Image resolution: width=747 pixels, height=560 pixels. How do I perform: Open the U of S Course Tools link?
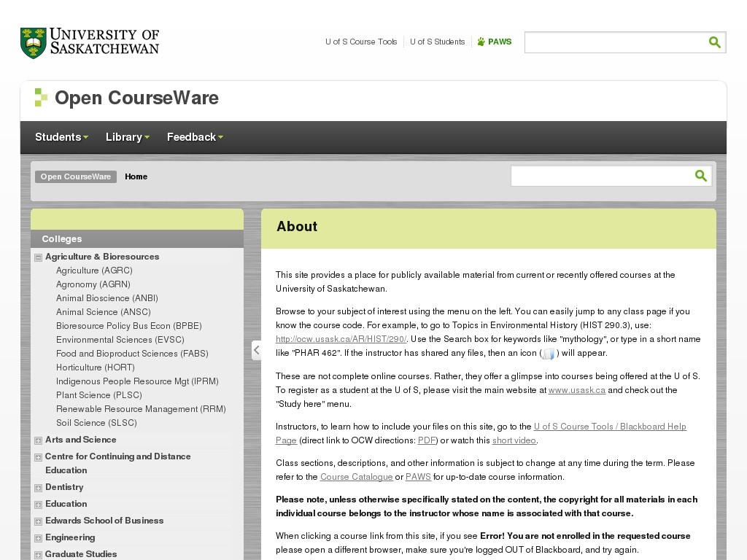[361, 42]
